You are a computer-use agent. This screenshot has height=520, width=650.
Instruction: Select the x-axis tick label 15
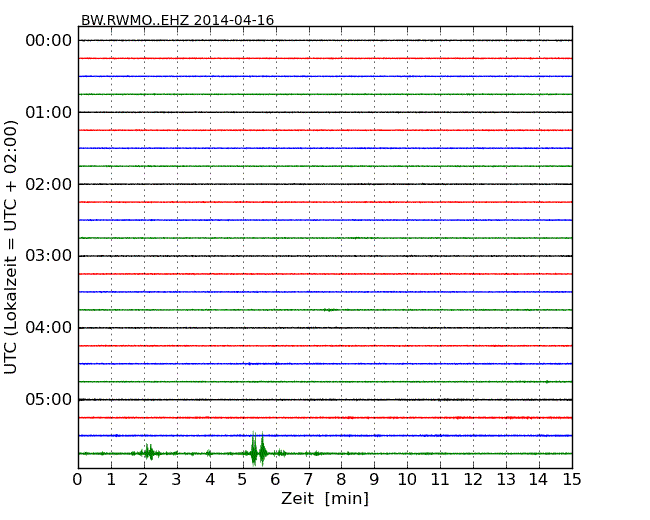click(572, 480)
